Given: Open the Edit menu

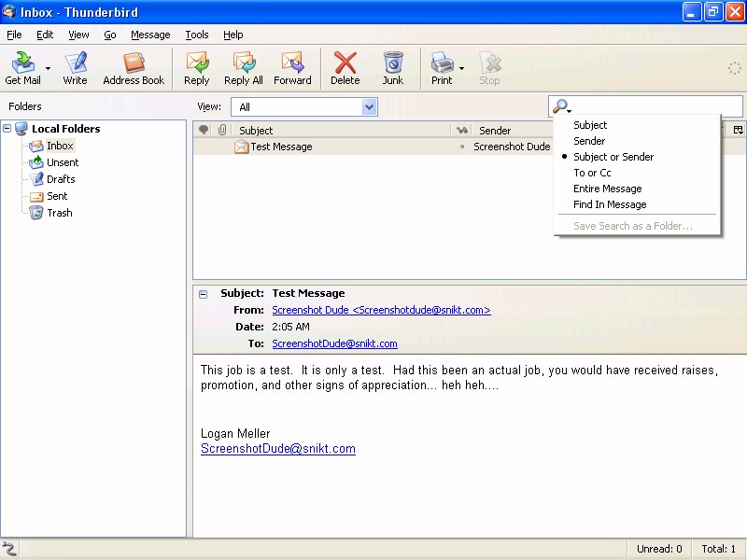Looking at the screenshot, I should pyautogui.click(x=45, y=35).
